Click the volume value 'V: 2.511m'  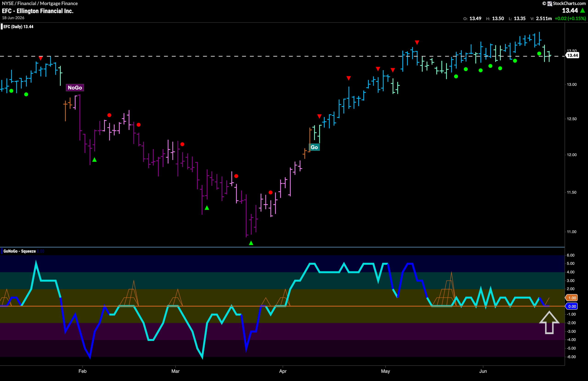click(541, 19)
